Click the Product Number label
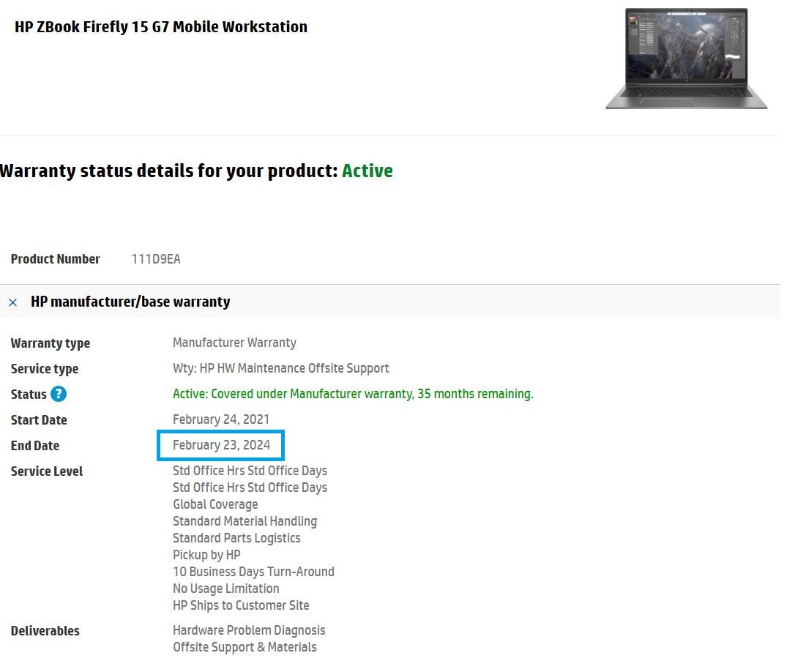Viewport: 795px width, 672px height. click(x=55, y=259)
